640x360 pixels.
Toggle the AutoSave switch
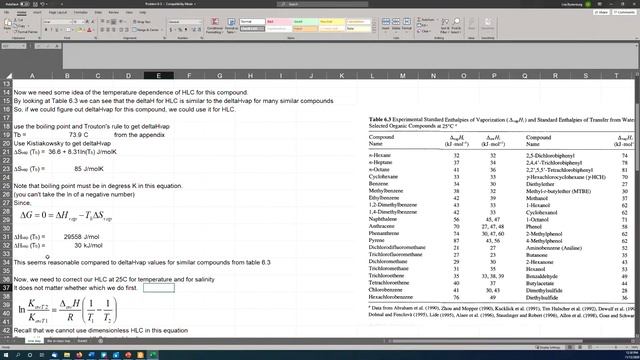[24, 4]
